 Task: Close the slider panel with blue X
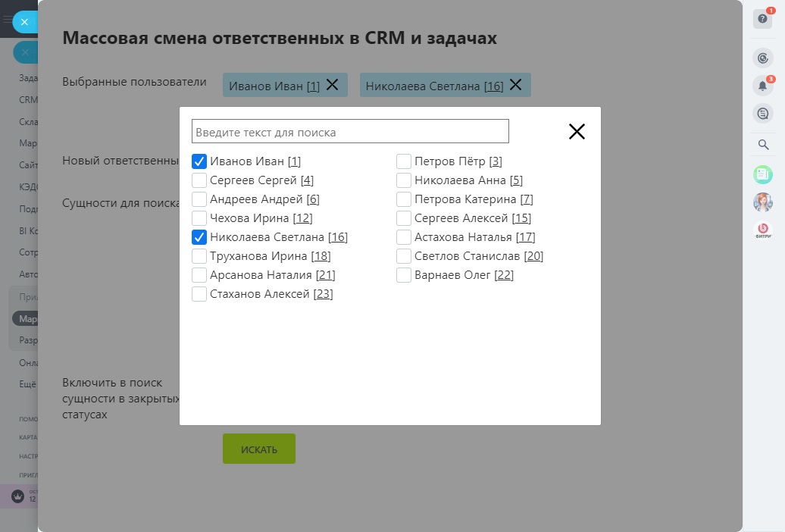(24, 22)
